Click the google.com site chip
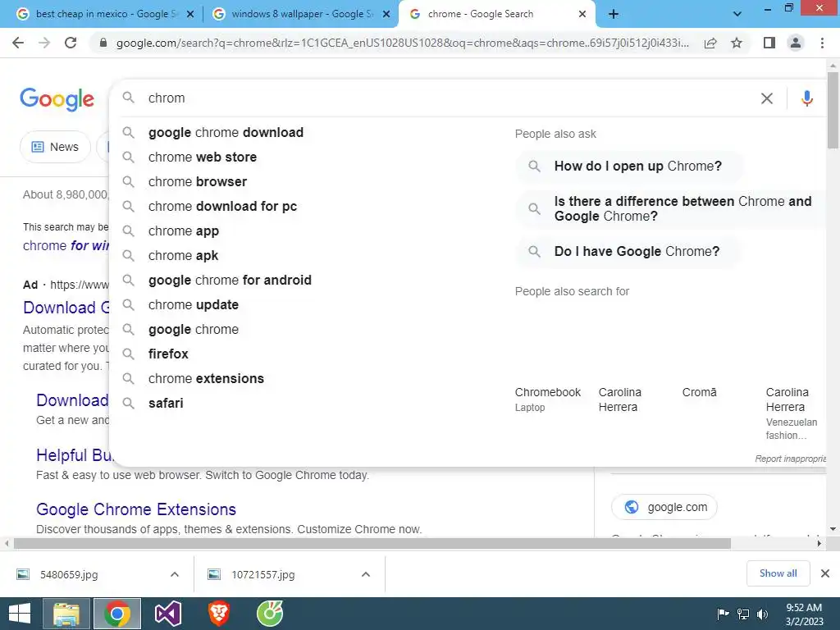Image resolution: width=840 pixels, height=630 pixels. (x=664, y=507)
